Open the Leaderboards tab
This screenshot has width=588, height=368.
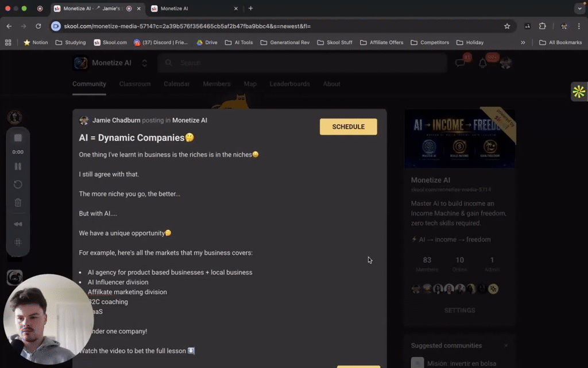289,84
